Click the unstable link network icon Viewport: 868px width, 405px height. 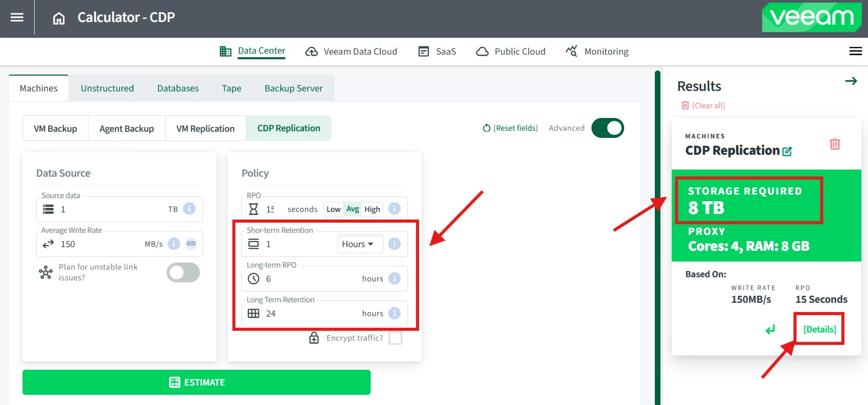click(45, 272)
